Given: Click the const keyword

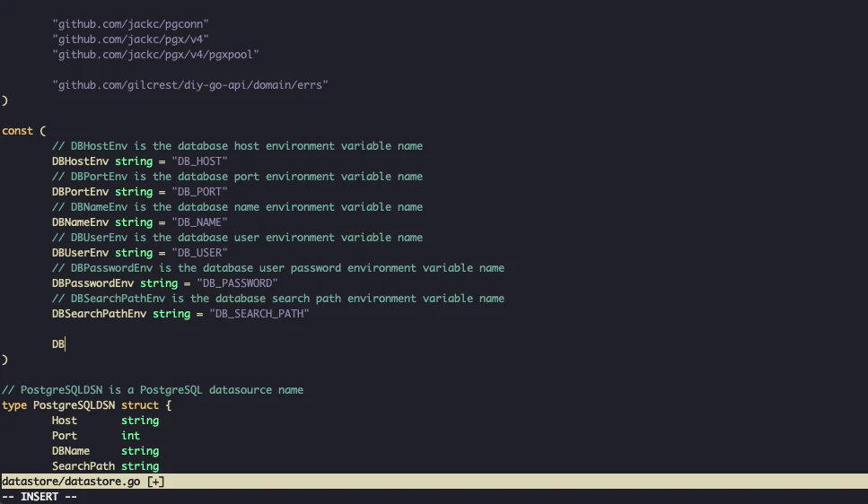Looking at the screenshot, I should [17, 131].
